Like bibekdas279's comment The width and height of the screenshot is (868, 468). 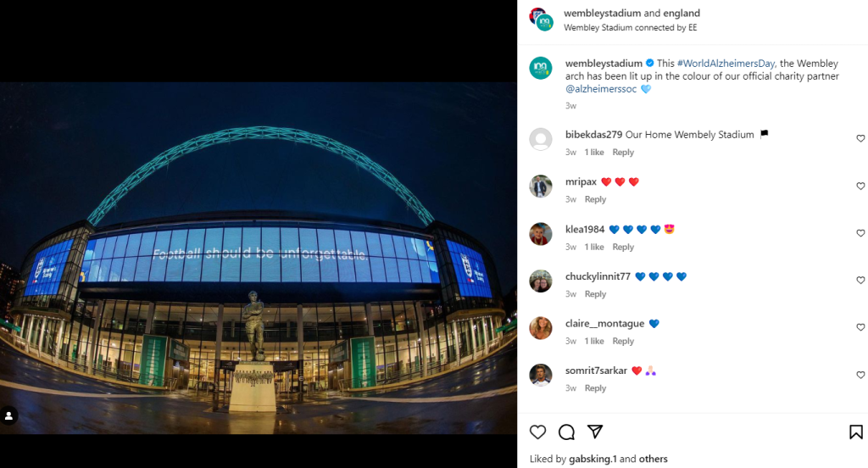(x=860, y=139)
